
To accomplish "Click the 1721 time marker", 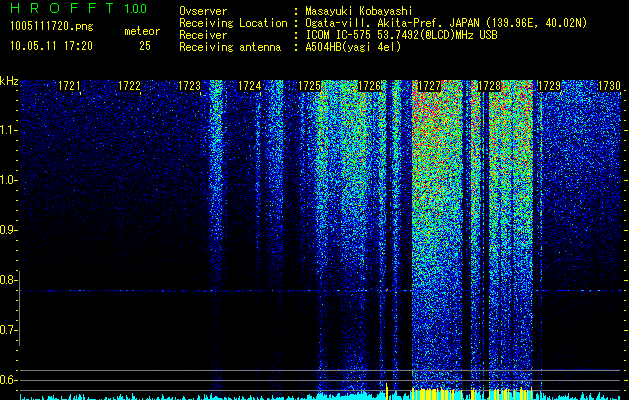I will (69, 86).
